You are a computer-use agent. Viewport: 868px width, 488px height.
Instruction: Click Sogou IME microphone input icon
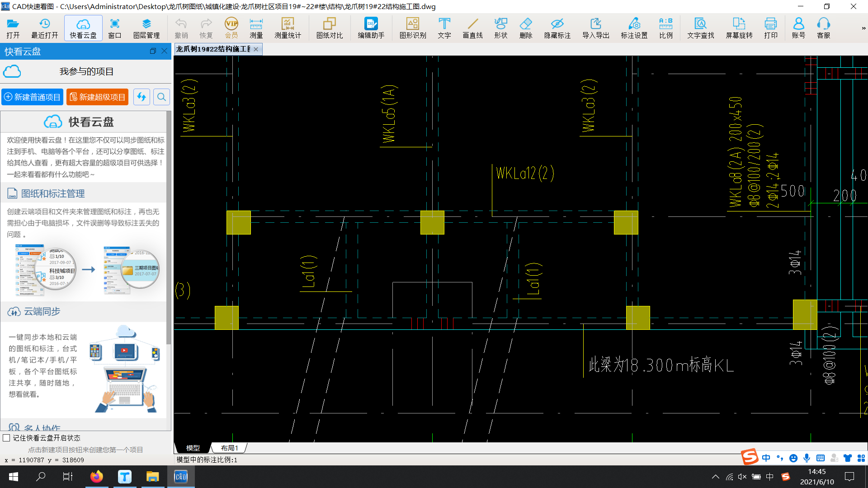coord(807,458)
